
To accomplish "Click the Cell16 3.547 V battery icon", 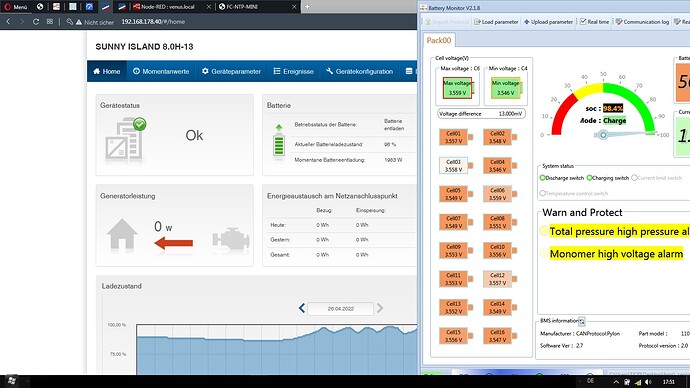I will click(x=500, y=336).
